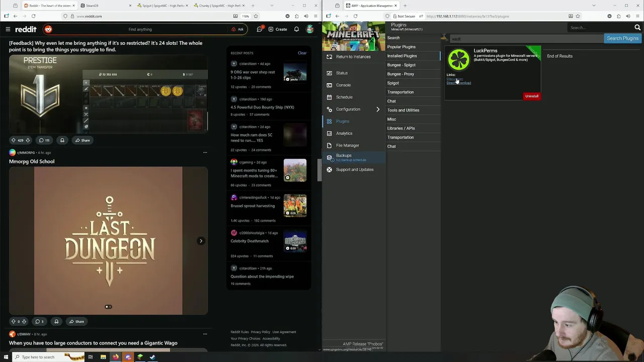Open the Privacy Policy footer link
The image size is (644, 362).
[x=261, y=332]
